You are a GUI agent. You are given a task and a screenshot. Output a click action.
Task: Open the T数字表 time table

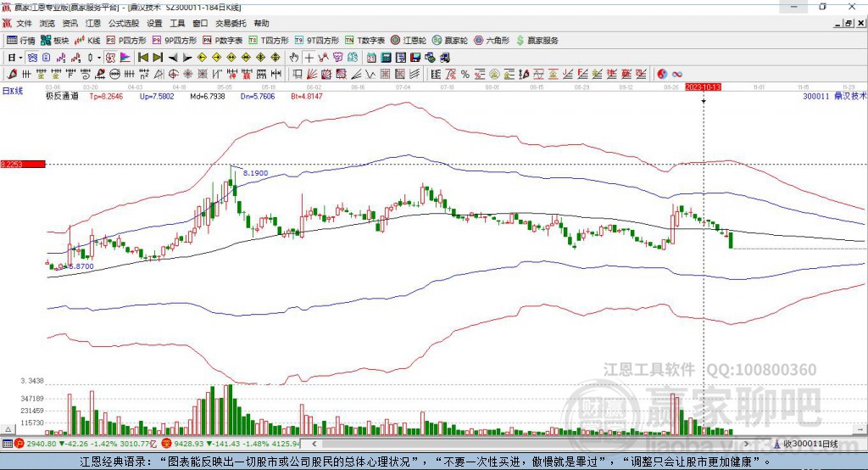tap(364, 41)
